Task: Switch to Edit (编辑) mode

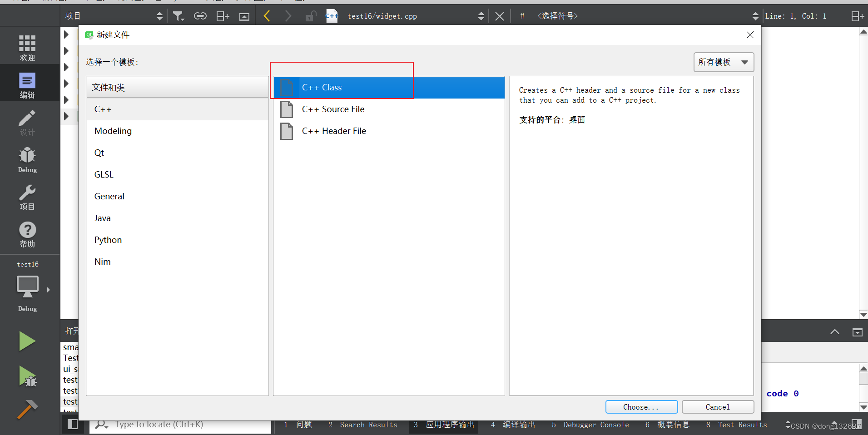Action: [x=27, y=85]
